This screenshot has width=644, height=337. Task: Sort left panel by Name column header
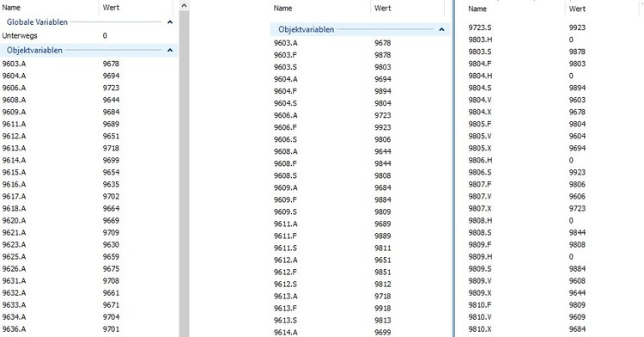(49, 8)
